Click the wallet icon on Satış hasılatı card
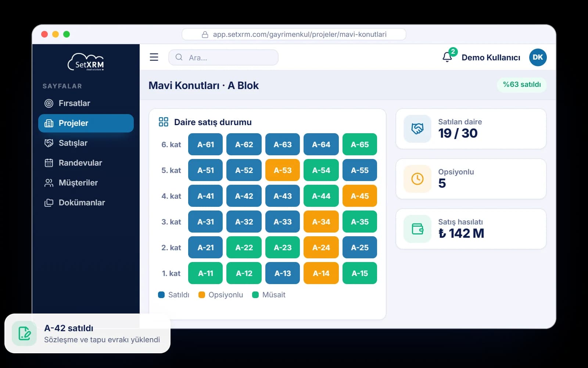 417,229
